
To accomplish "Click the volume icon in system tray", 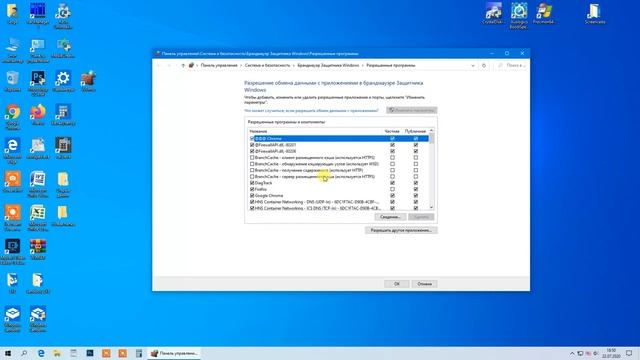I will point(596,353).
